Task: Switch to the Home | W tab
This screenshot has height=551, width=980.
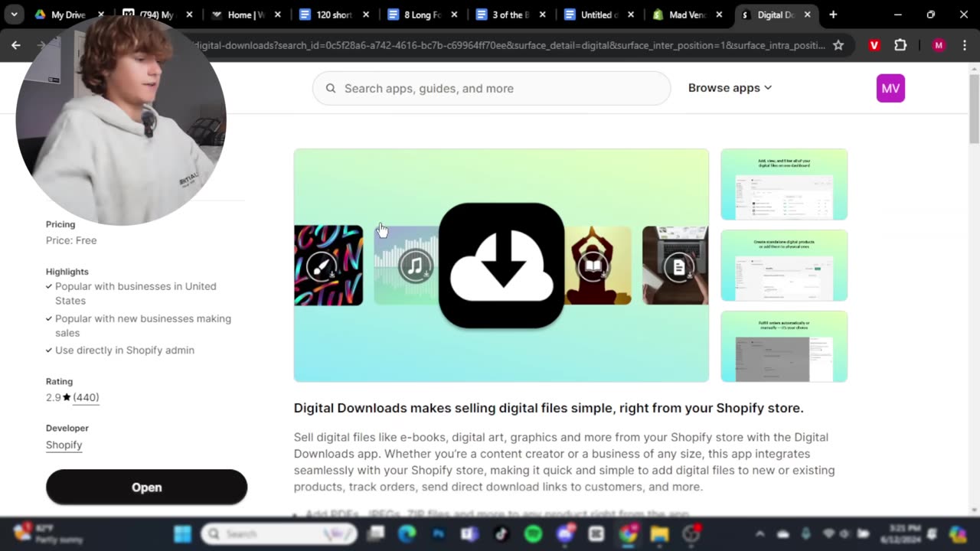Action: click(x=246, y=15)
